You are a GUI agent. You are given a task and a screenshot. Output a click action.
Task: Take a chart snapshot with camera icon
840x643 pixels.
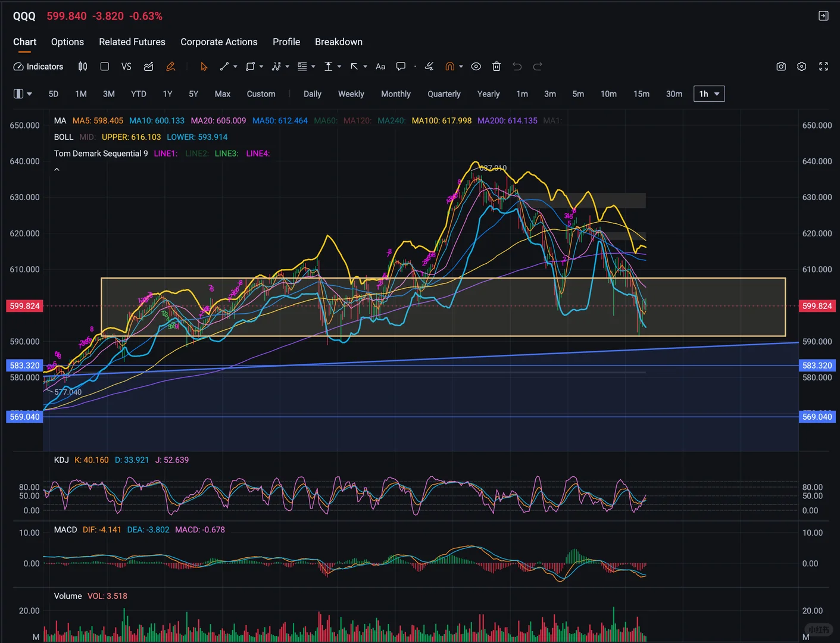781,67
